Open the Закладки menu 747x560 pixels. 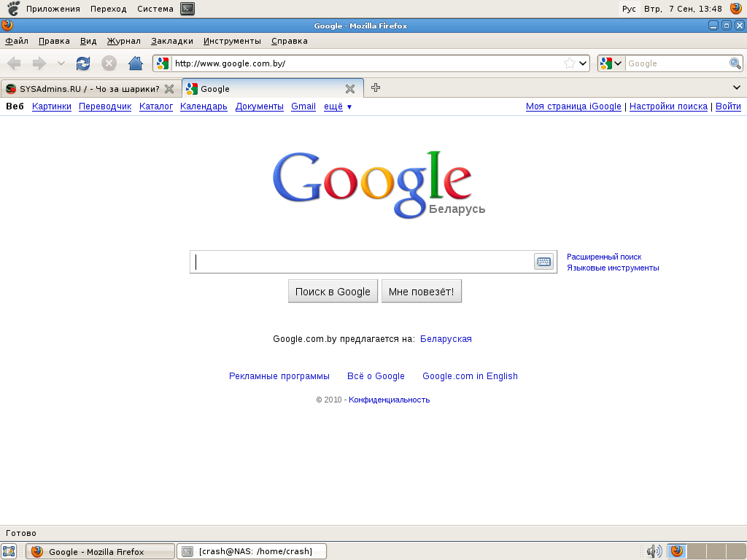click(172, 41)
